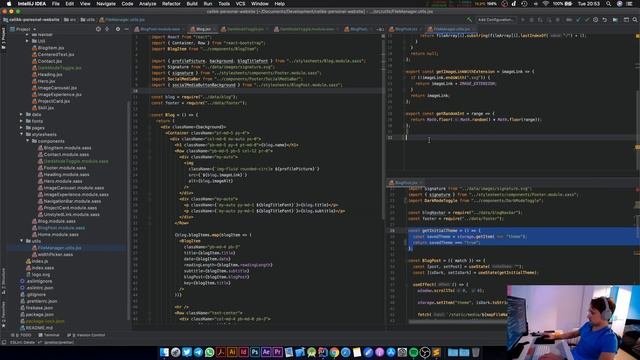Select Home.module.sass in the tree

pyautogui.click(x=55, y=234)
